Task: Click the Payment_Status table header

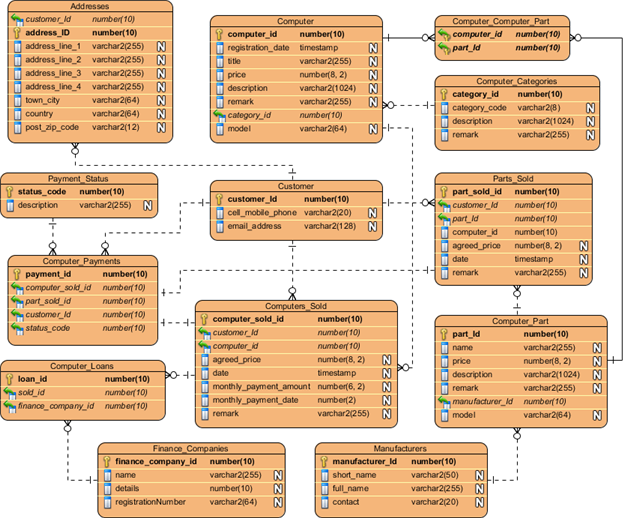Action: pyautogui.click(x=78, y=179)
